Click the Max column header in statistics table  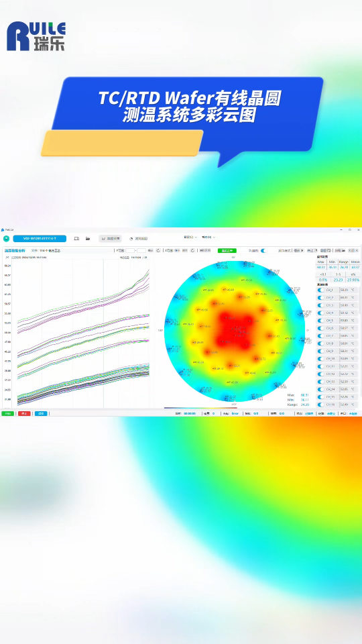tap(320, 262)
